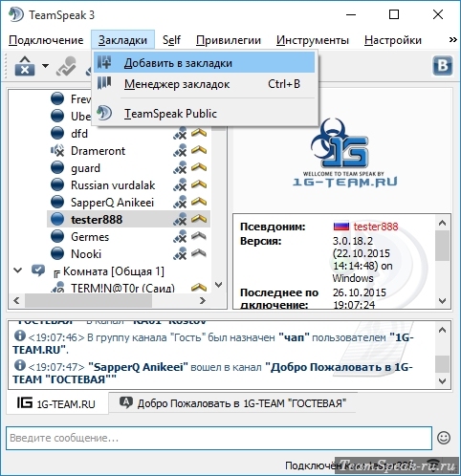Click the TeamSpeak 3 title bar icon
Image resolution: width=461 pixels, height=476 pixels.
[x=16, y=14]
